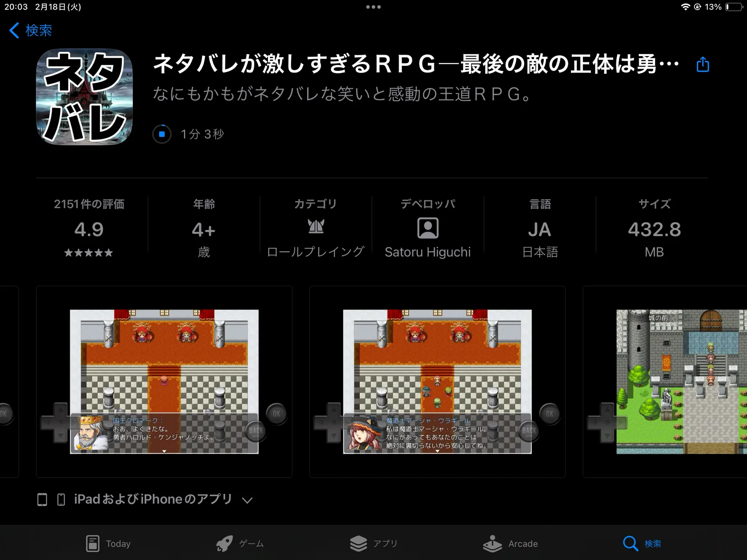Switch to the ゲーム tab
Screen dimensions: 747x560
(240, 544)
